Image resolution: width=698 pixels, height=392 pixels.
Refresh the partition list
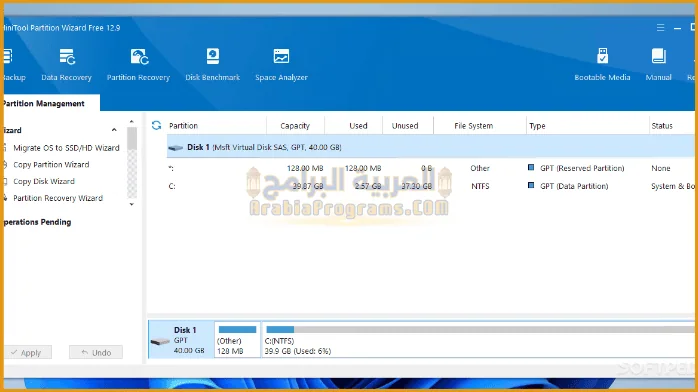156,125
